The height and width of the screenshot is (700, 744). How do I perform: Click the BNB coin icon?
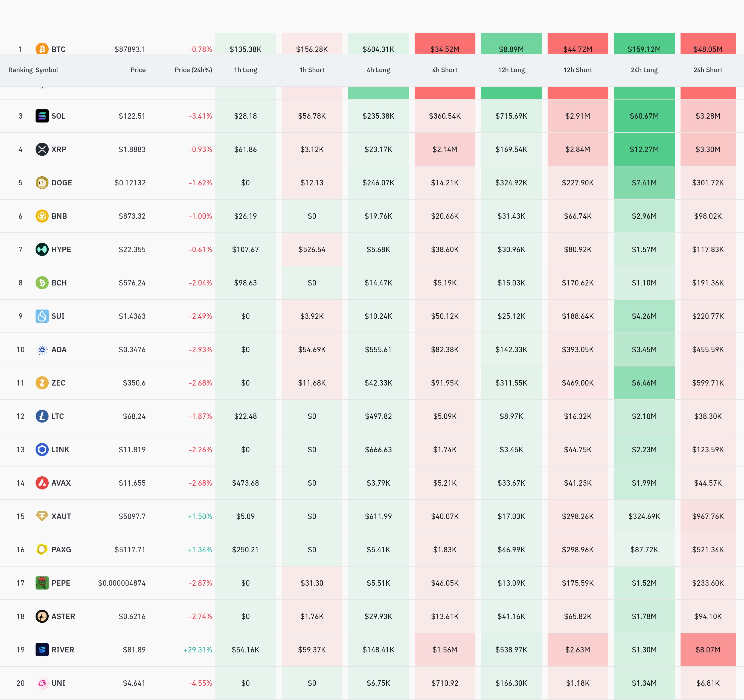click(x=42, y=216)
